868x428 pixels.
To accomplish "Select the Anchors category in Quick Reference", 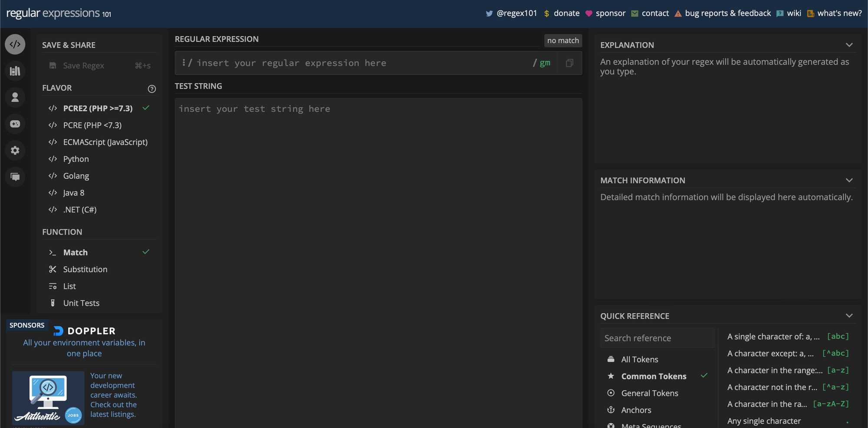I will point(636,409).
